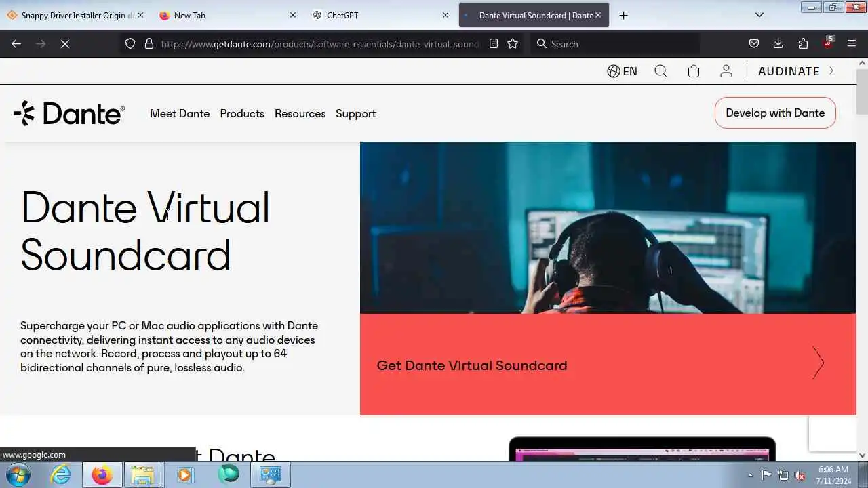
Task: Open the Meet Dante menu
Action: 180,113
